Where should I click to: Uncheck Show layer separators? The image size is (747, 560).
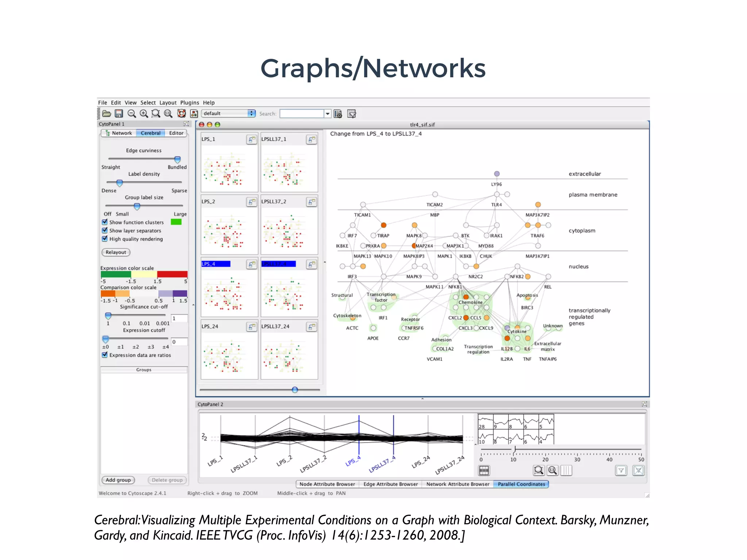point(105,230)
